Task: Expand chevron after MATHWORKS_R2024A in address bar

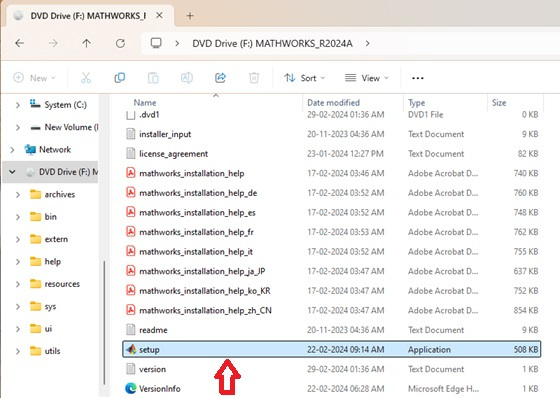Action: point(368,44)
